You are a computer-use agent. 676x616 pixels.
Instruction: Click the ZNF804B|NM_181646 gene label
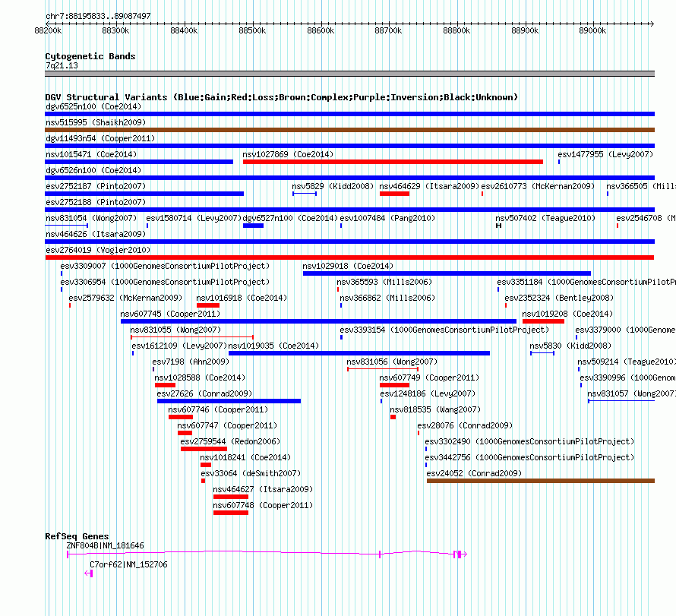tap(105, 545)
